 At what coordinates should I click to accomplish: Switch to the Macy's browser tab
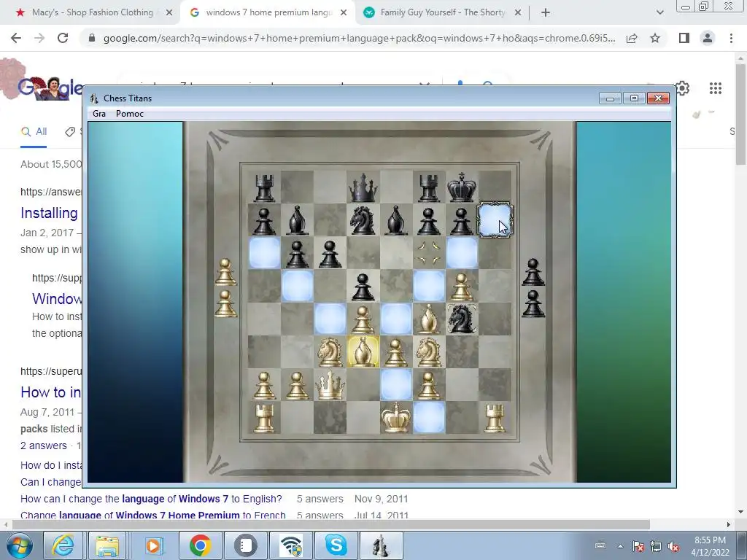(93, 12)
